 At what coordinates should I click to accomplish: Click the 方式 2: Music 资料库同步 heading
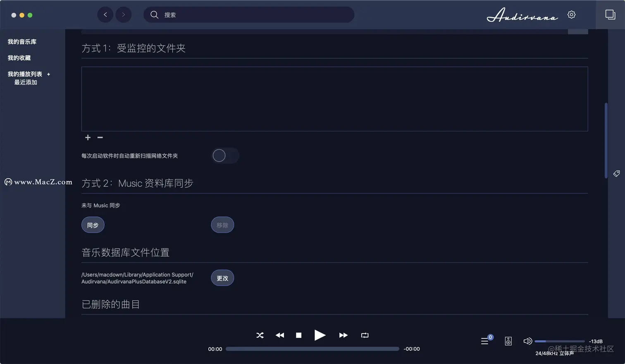coord(137,183)
